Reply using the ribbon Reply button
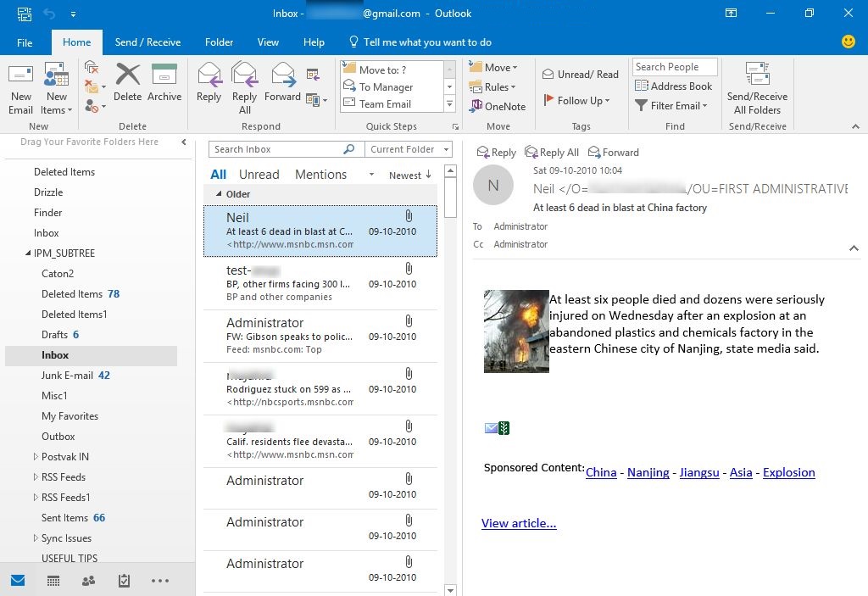Viewport: 868px width, 596px height. click(209, 82)
